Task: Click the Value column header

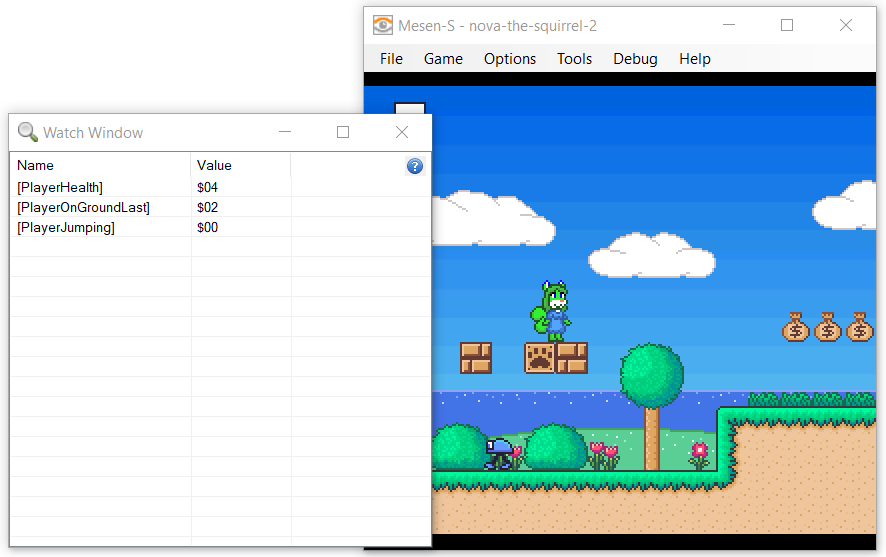Action: coord(241,166)
